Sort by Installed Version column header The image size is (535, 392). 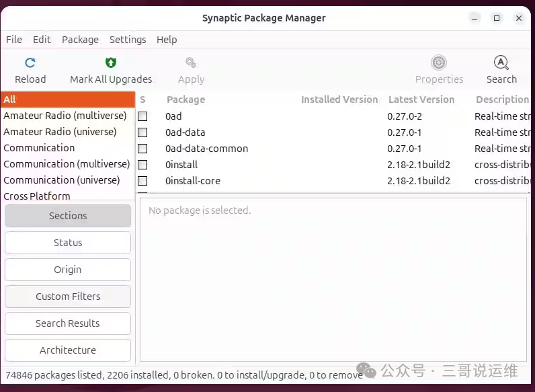(339, 100)
